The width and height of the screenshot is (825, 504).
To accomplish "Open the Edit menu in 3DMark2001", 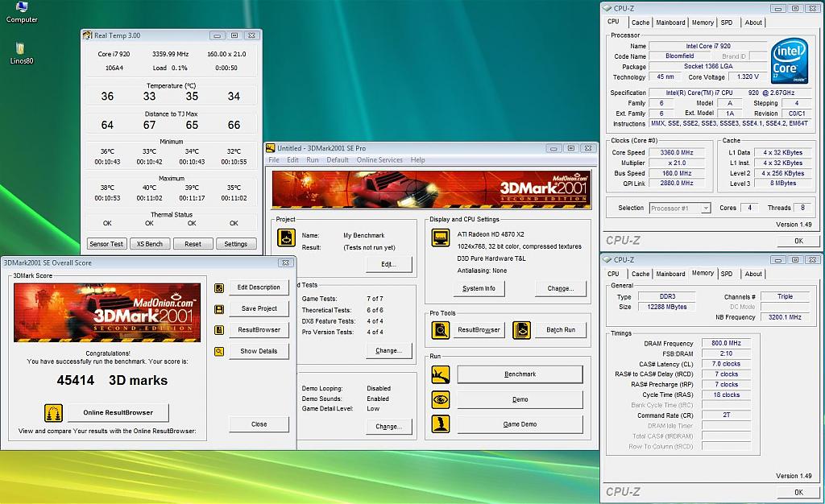I will (292, 159).
